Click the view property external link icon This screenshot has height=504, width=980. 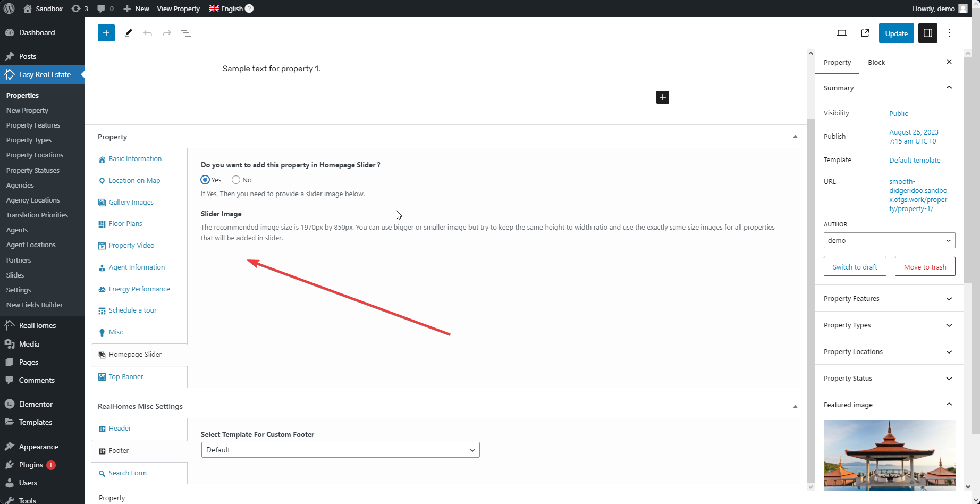865,33
